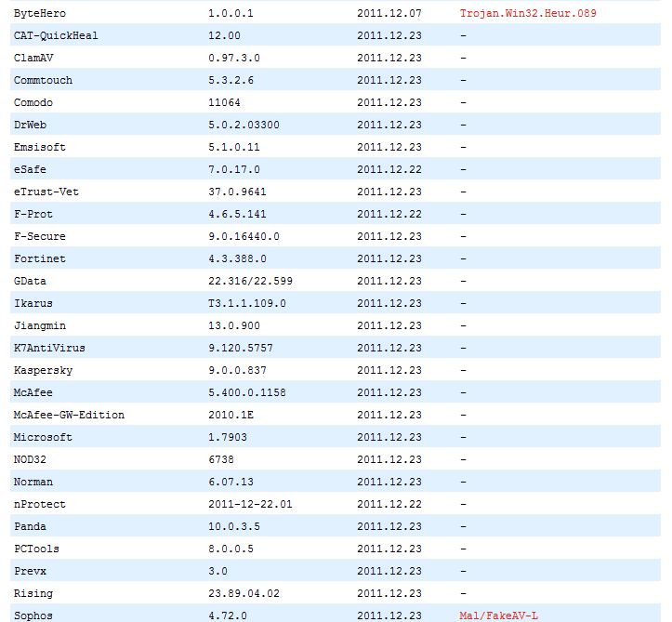The width and height of the screenshot is (672, 622).
Task: Click F-Prot's update date 2011.12.22
Action: pos(389,214)
